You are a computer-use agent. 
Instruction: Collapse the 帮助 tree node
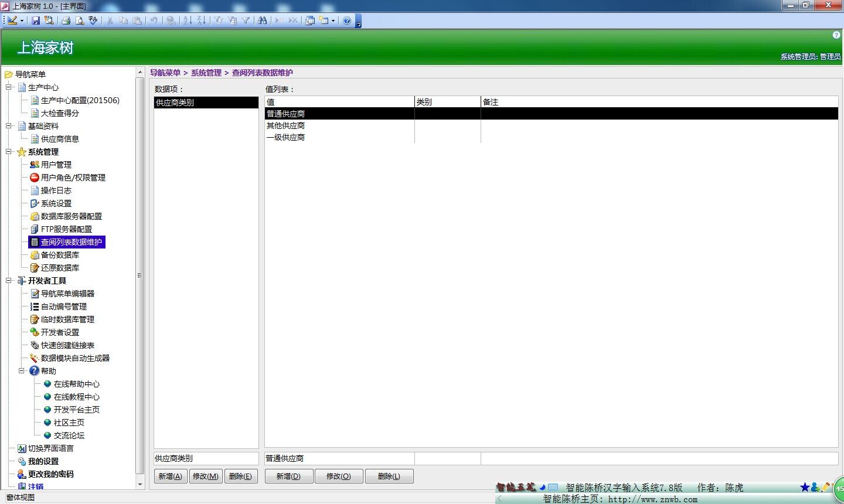[22, 371]
